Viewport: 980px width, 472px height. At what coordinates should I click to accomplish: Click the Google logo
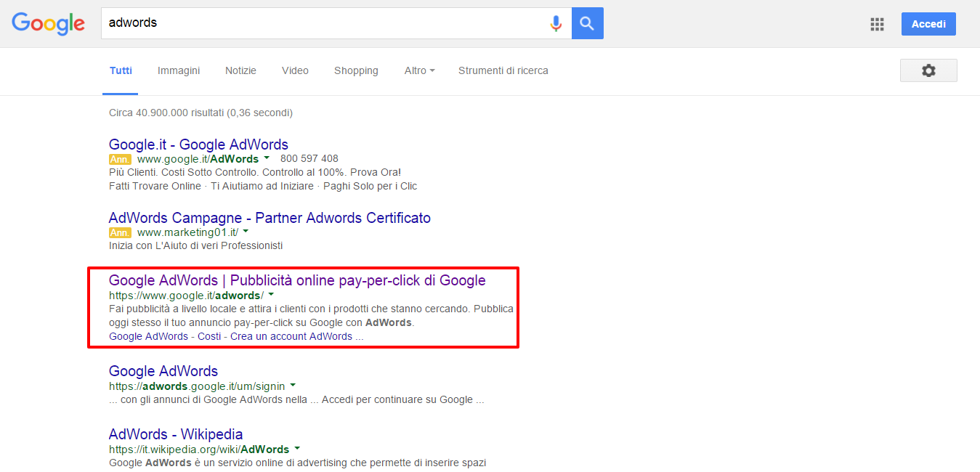(x=49, y=23)
